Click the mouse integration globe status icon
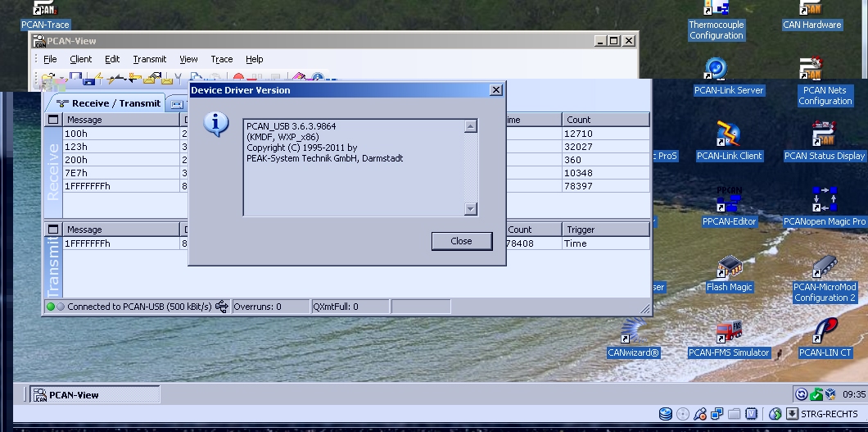Image resolution: width=868 pixels, height=432 pixels. coord(775,414)
